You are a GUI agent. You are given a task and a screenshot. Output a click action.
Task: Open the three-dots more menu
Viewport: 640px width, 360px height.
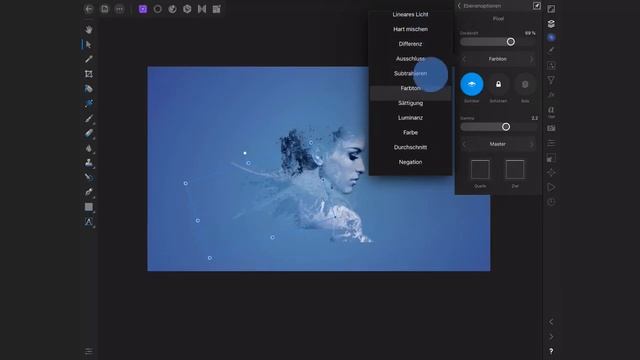click(119, 9)
